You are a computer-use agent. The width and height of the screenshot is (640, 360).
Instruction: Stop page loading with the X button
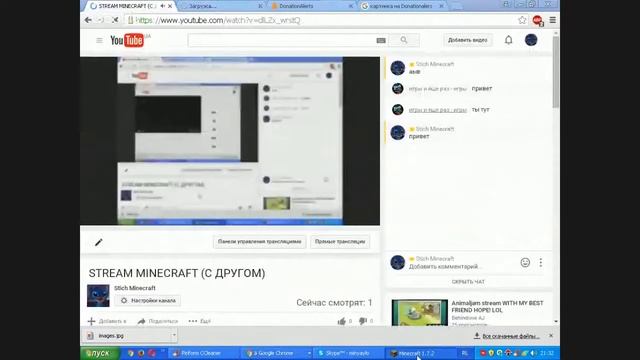(115, 20)
